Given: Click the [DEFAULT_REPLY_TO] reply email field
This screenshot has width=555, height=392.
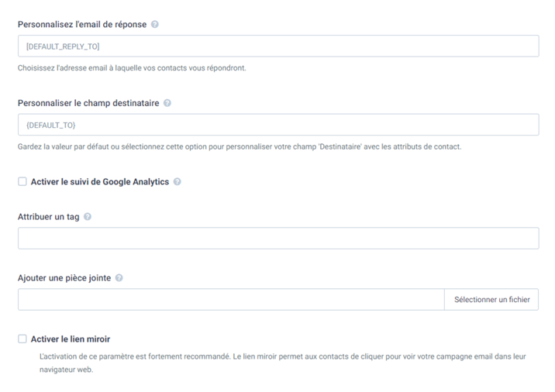Looking at the screenshot, I should (x=277, y=46).
